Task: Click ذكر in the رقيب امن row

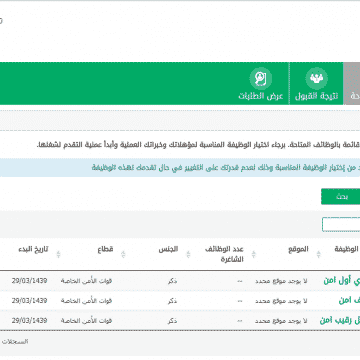Action: [173, 321]
